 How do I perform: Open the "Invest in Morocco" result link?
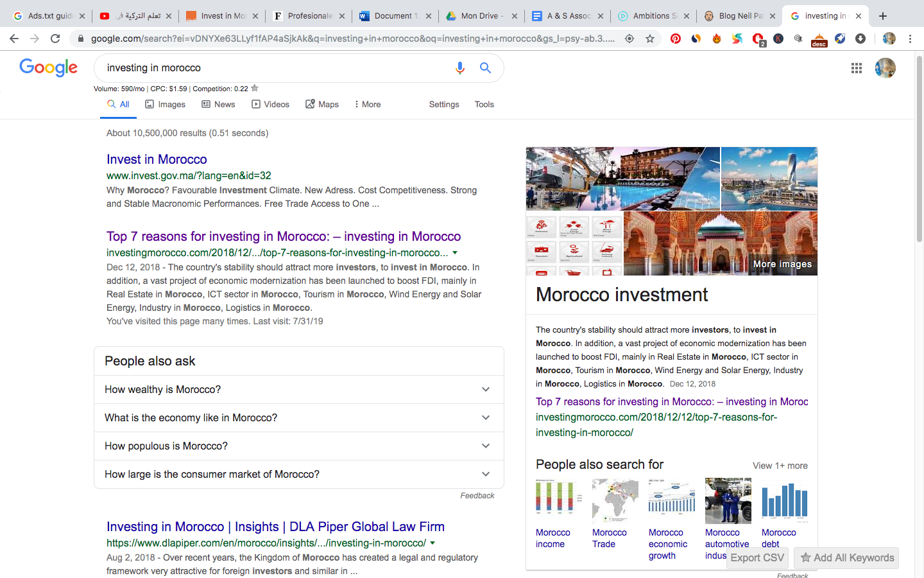(x=157, y=159)
